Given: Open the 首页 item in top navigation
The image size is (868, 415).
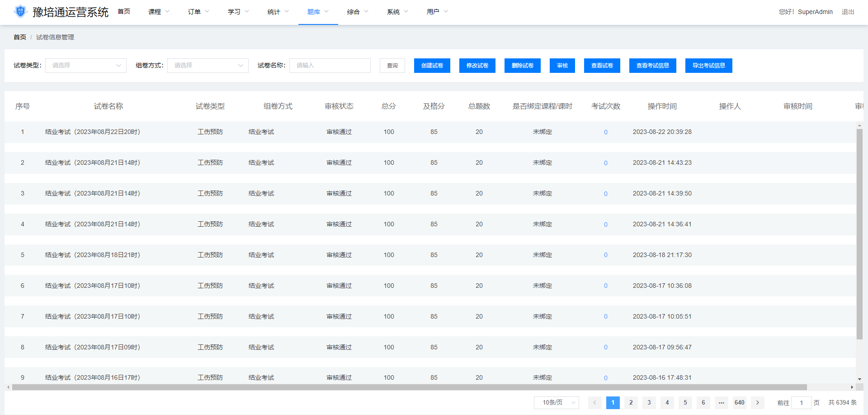Looking at the screenshot, I should pos(124,12).
